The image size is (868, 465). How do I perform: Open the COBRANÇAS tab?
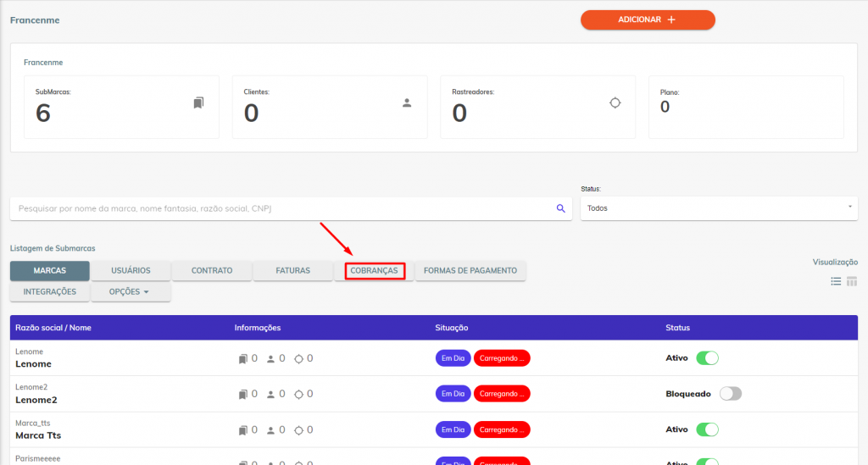point(374,270)
